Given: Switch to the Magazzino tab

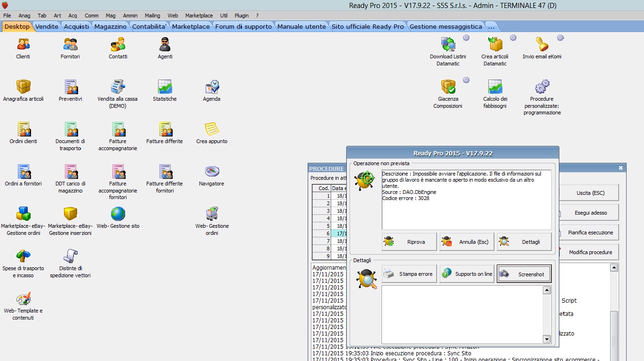Looking at the screenshot, I should tap(110, 26).
